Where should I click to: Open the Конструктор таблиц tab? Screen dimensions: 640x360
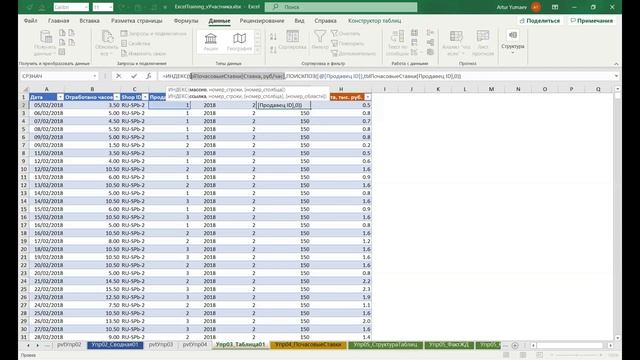click(x=374, y=20)
